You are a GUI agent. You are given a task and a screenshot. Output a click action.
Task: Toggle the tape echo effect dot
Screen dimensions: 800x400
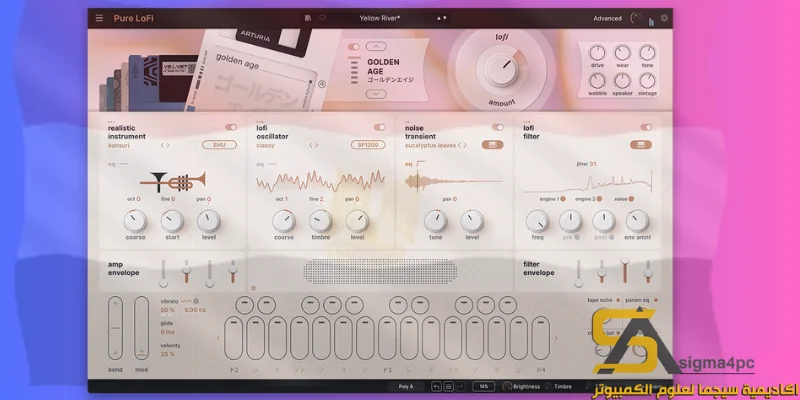pos(618,300)
